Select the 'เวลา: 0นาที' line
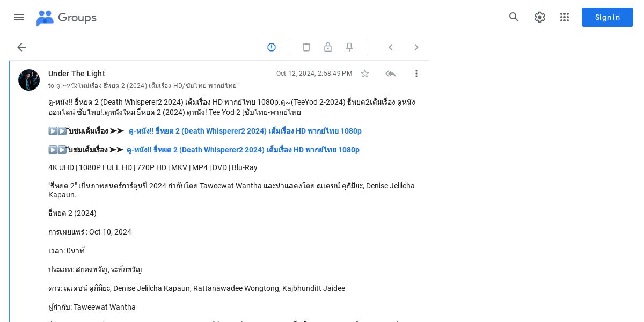 [x=67, y=251]
